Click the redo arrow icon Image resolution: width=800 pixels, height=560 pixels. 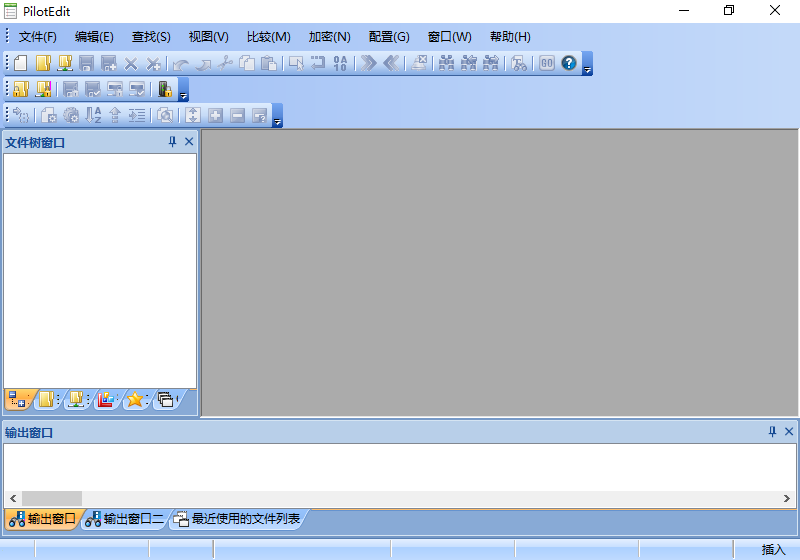coord(203,64)
